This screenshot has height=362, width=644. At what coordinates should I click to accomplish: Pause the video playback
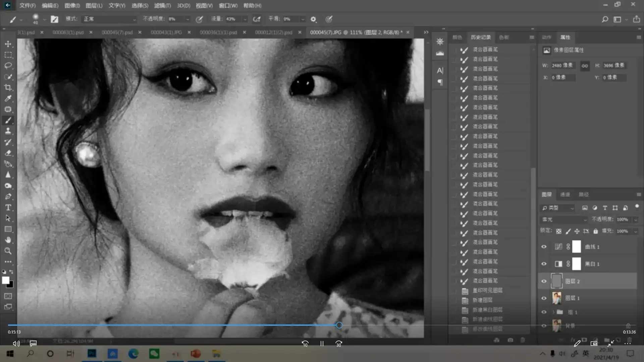[322, 344]
